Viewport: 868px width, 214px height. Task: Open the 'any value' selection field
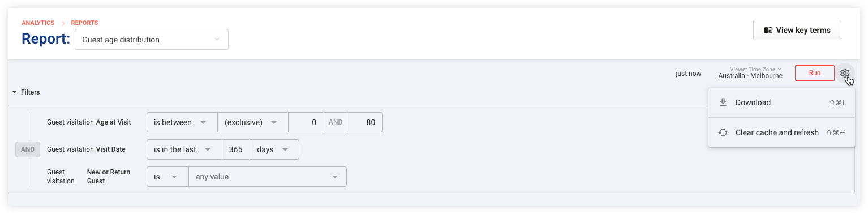click(x=268, y=177)
